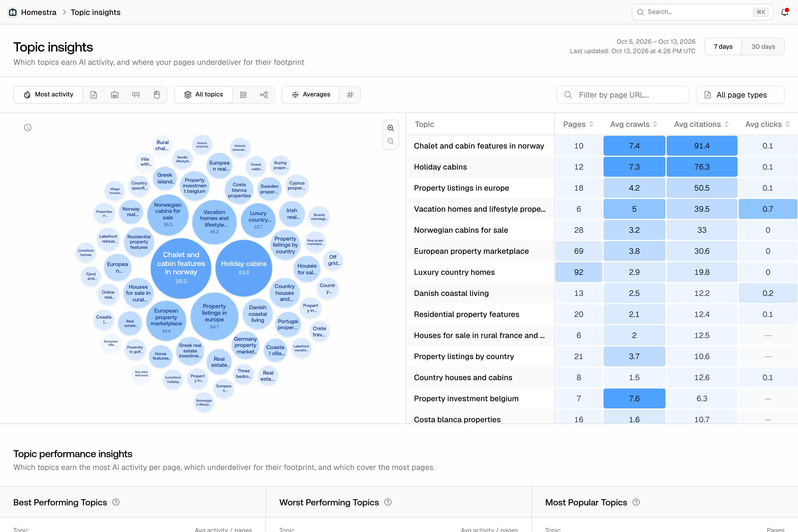The width and height of the screenshot is (798, 532).
Task: Switch to hierarchy tree topic icon
Action: 264,95
